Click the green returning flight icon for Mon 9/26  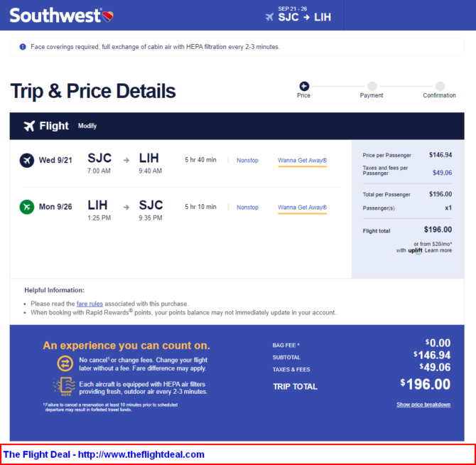coord(27,207)
